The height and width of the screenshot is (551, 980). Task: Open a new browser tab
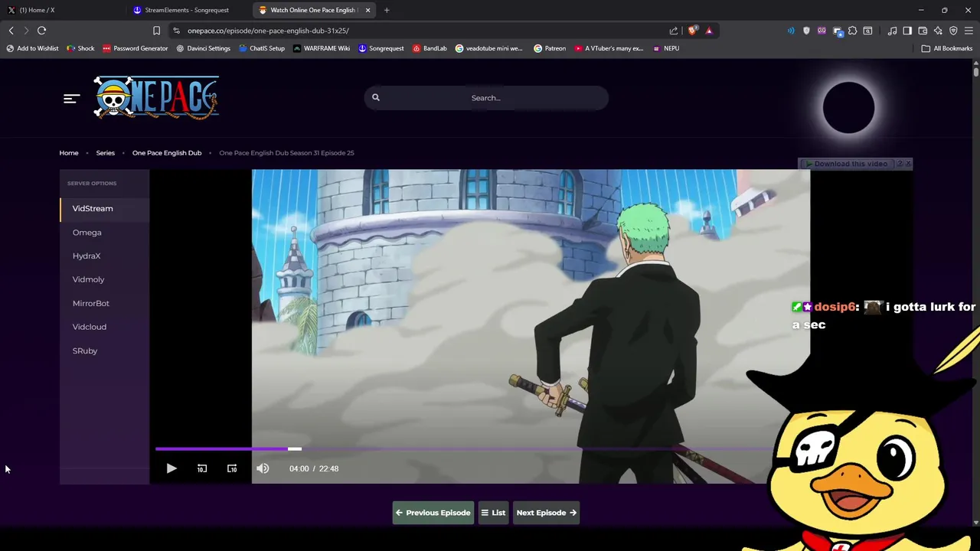[x=387, y=10]
